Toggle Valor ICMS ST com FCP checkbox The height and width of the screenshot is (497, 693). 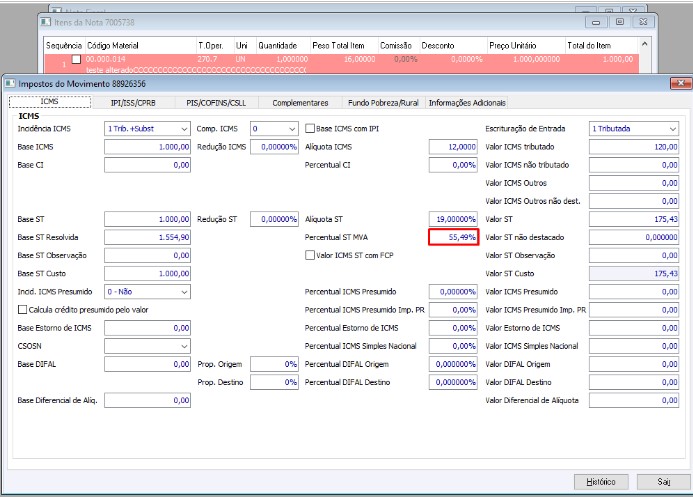point(310,255)
